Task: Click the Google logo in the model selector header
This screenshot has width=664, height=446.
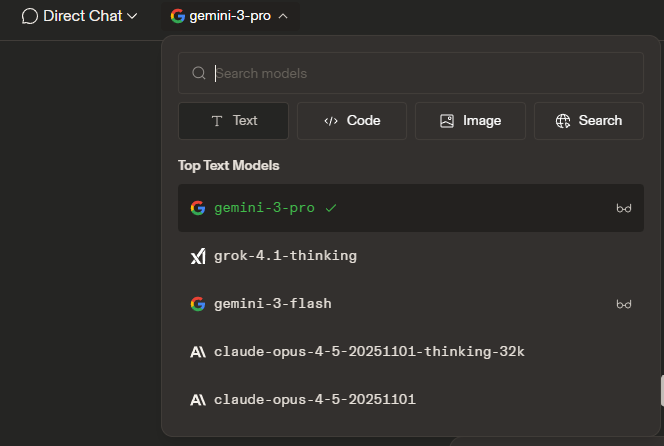Action: pyautogui.click(x=178, y=16)
